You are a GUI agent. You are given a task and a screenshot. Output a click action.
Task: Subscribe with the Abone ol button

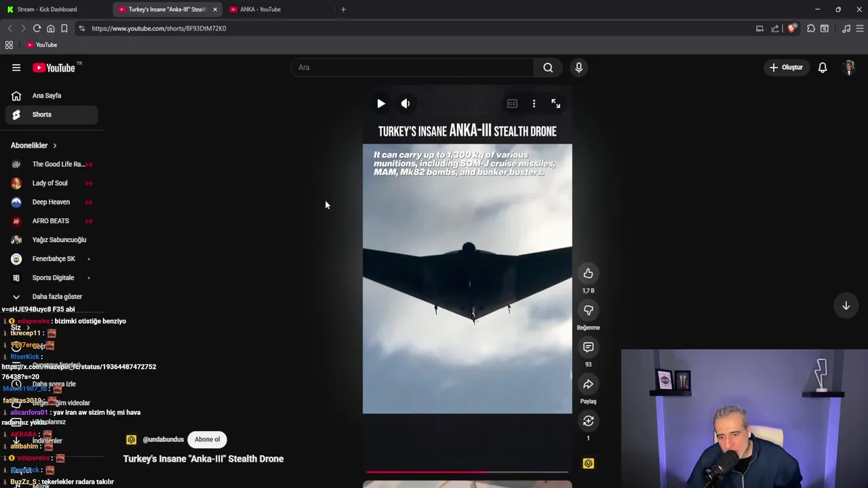coord(207,439)
